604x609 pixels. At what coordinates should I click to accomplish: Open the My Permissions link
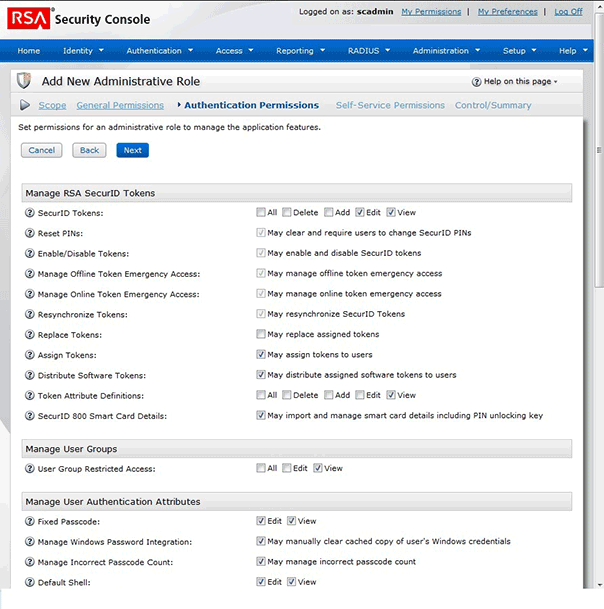pos(431,12)
